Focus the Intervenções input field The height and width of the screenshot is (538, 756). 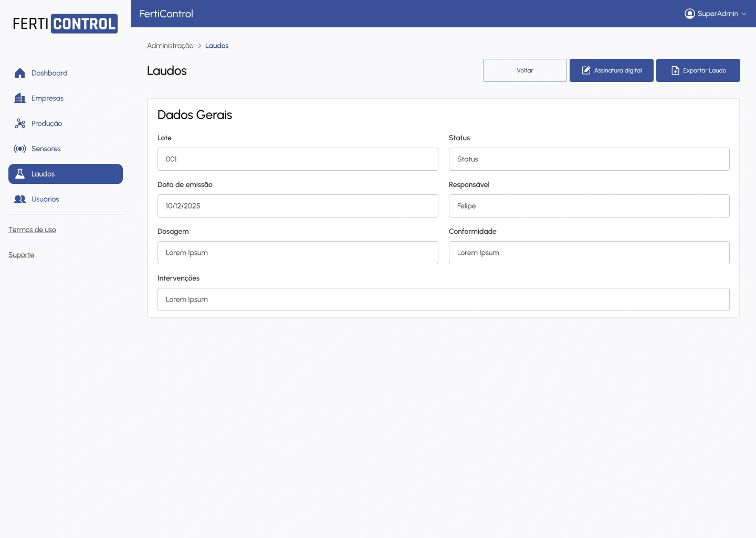443,299
